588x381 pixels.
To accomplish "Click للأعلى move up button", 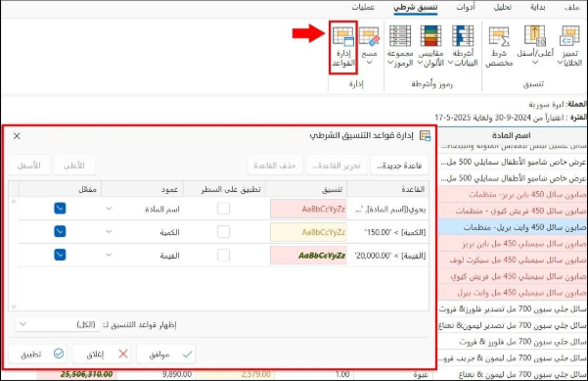I will 74,166.
